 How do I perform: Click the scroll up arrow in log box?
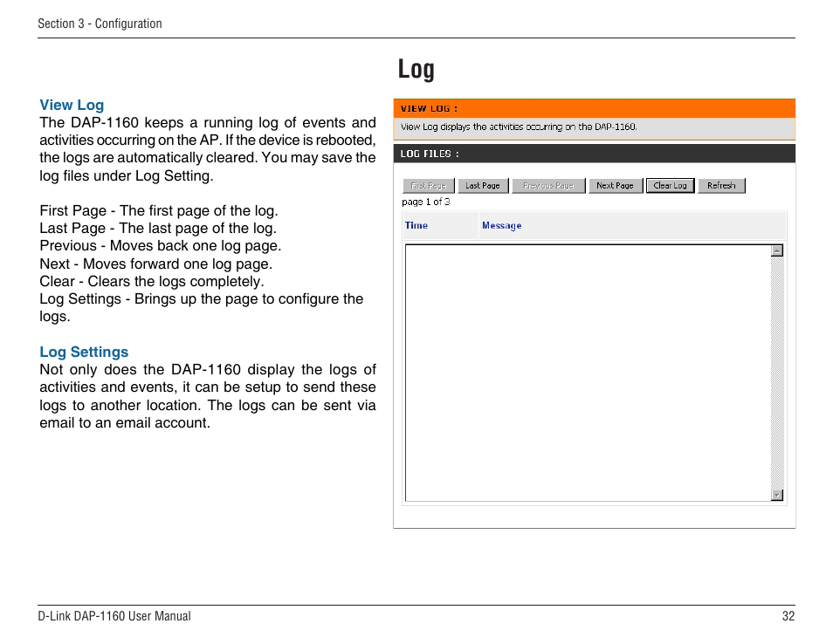[777, 250]
